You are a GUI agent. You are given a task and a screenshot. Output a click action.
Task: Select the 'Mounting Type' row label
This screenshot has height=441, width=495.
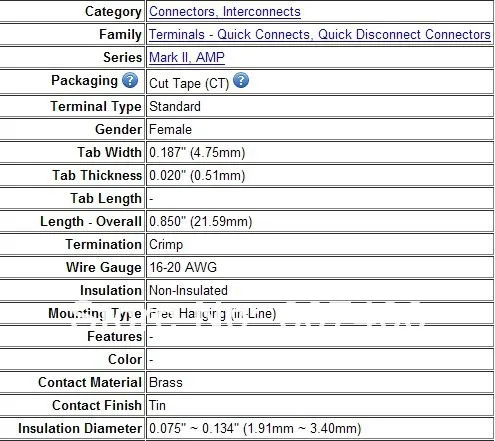click(x=95, y=314)
